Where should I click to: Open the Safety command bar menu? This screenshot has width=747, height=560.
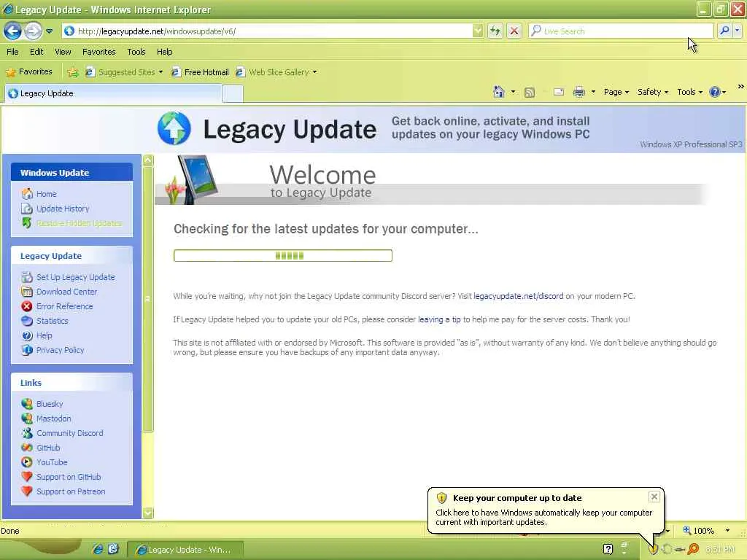653,92
